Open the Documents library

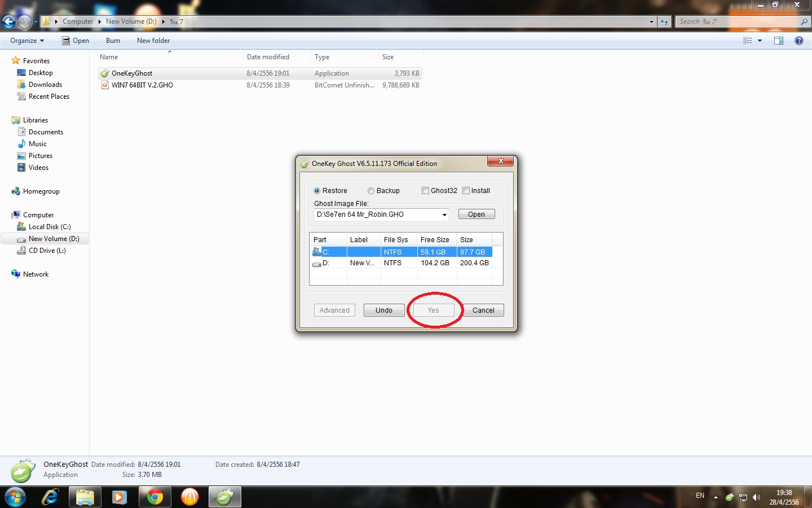pyautogui.click(x=46, y=132)
